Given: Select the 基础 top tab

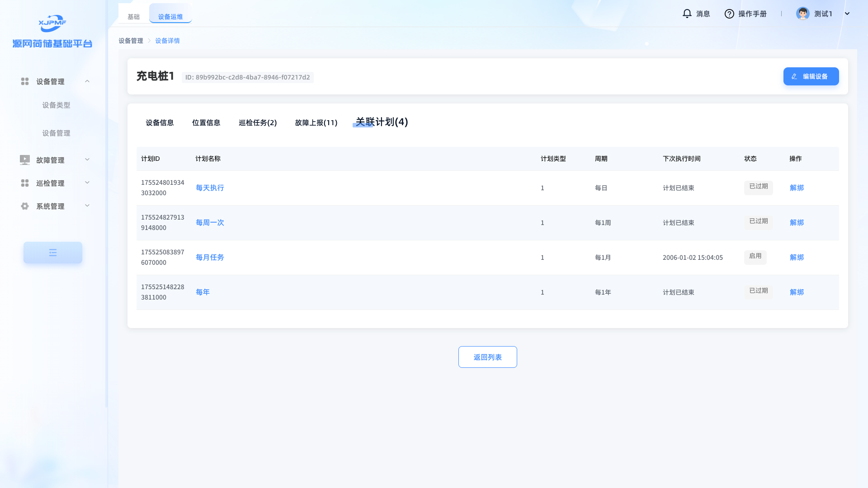Looking at the screenshot, I should (x=133, y=17).
